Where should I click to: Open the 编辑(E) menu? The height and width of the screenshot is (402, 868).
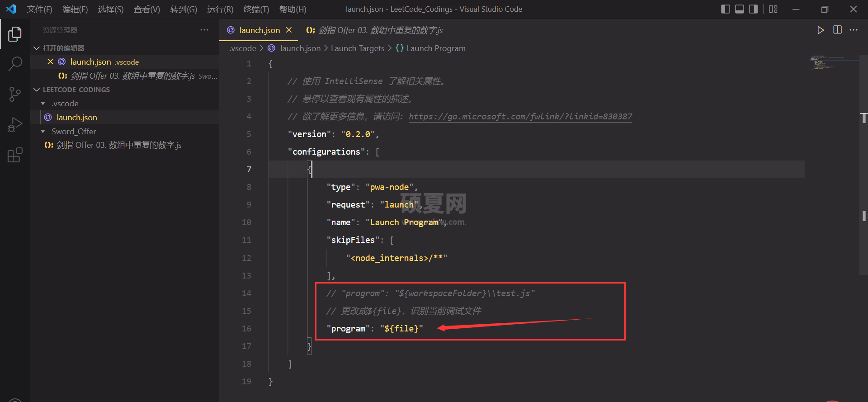[75, 9]
